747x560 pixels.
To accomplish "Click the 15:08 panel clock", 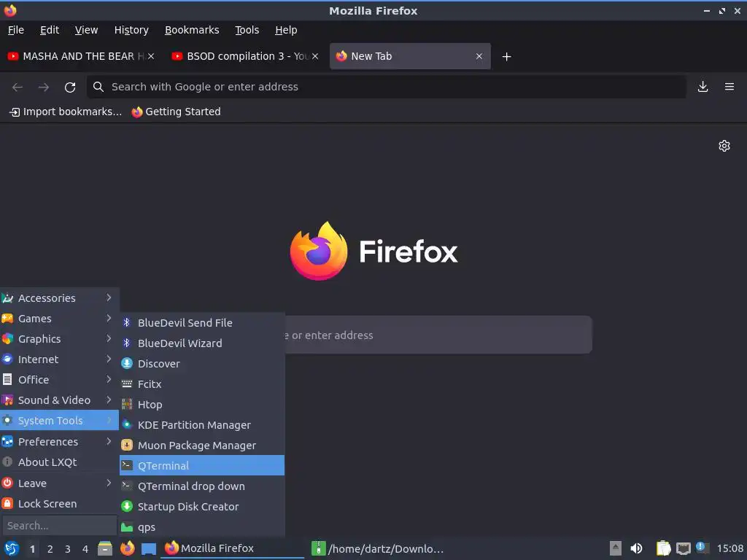I will pos(729,548).
